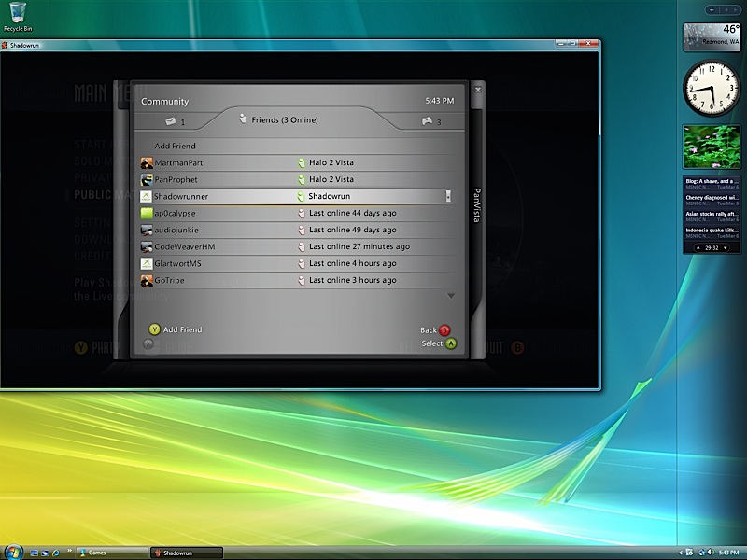Screen dimensions: 747x560
Task: Click the scroll indicator on Shadowrunner row
Action: click(448, 197)
